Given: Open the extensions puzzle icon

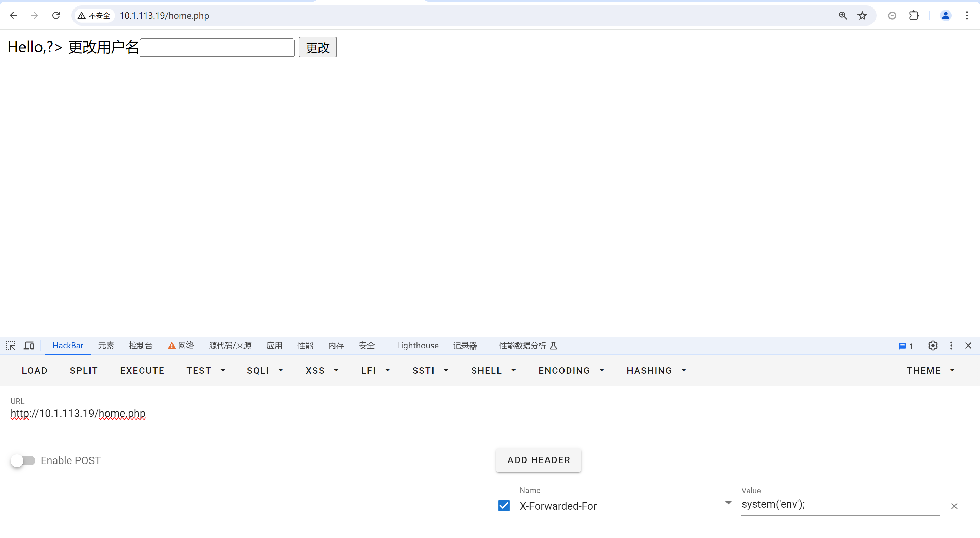Looking at the screenshot, I should 914,16.
